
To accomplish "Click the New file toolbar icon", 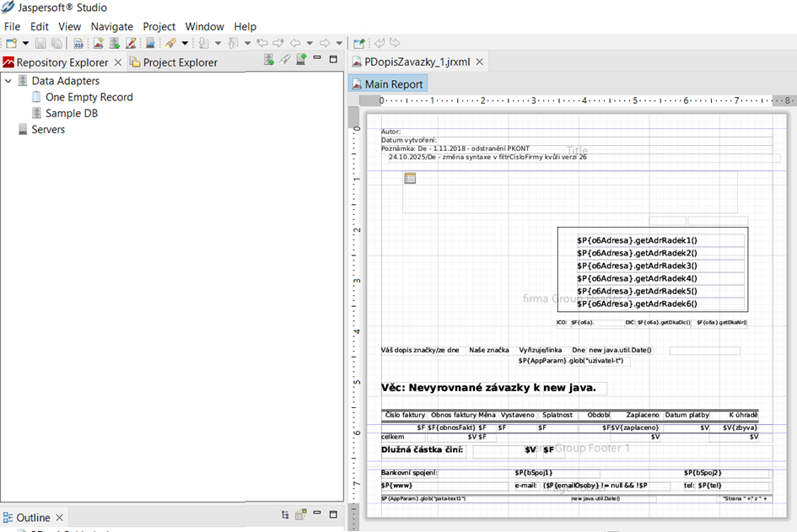I will tap(11, 43).
